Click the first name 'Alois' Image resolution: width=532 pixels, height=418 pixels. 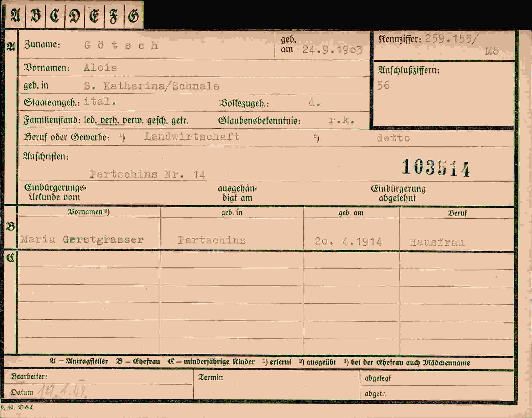(100, 67)
